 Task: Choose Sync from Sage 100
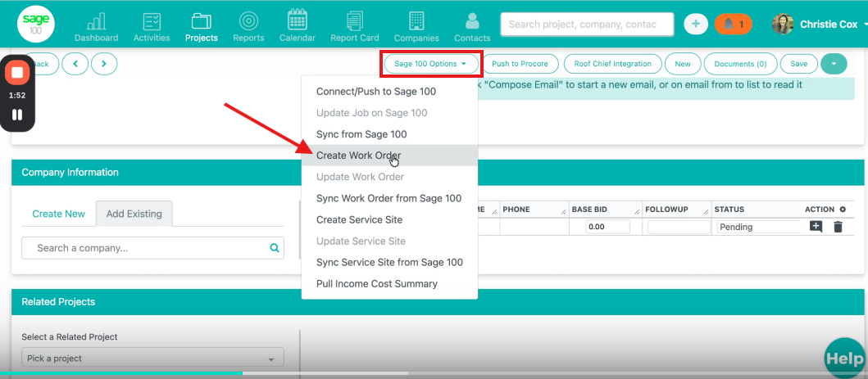389,134
